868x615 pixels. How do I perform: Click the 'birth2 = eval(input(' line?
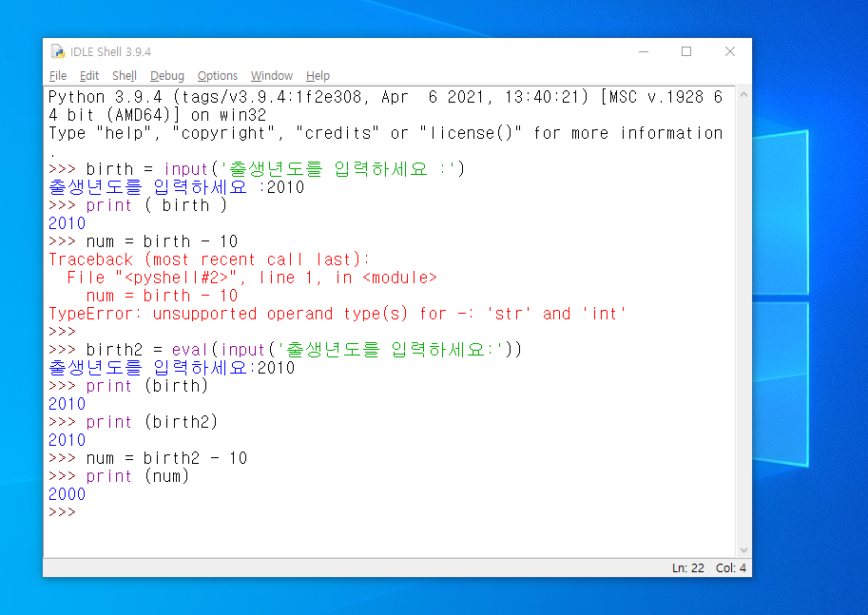(285, 350)
